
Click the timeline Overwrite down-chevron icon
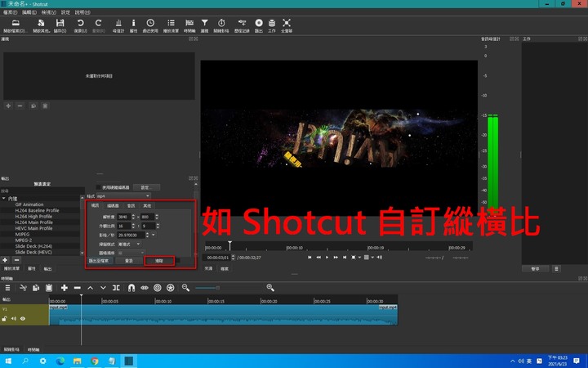[103, 288]
